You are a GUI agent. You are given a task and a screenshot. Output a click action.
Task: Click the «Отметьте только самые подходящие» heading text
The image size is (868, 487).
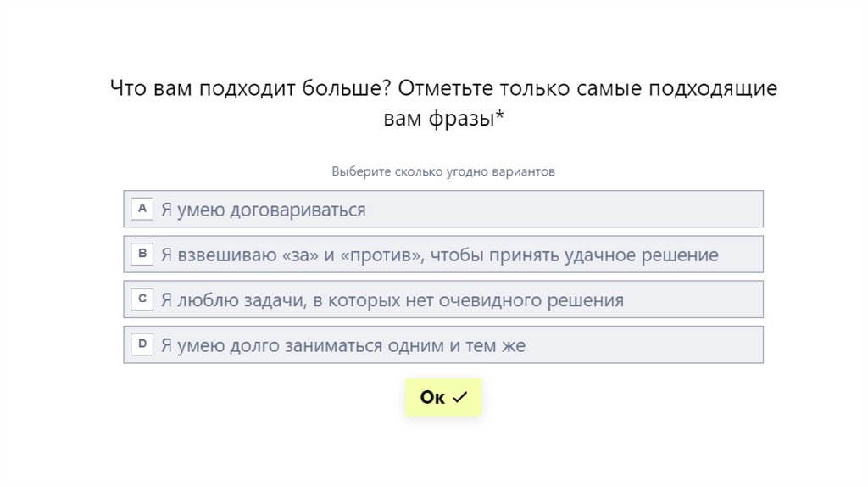(587, 89)
